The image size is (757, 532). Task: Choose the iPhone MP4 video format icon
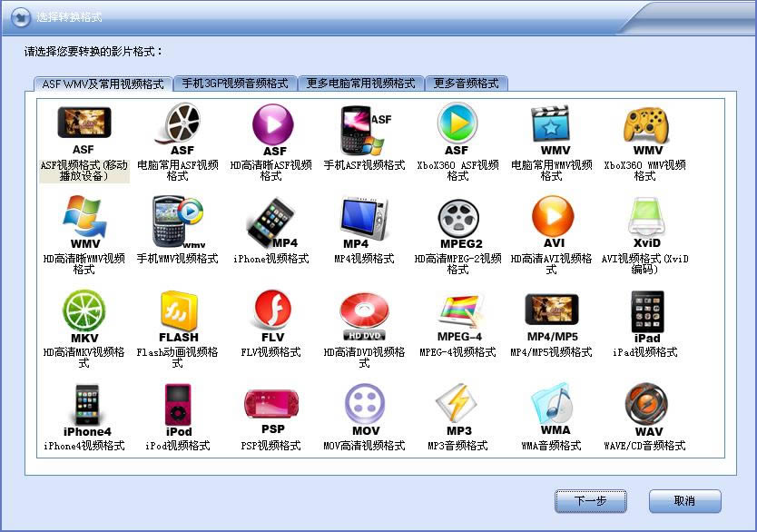[x=270, y=222]
